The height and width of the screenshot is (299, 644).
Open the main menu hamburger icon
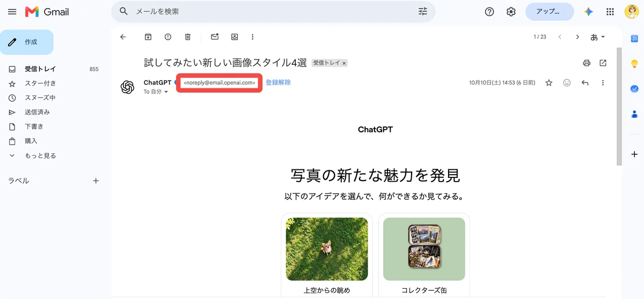(x=12, y=12)
